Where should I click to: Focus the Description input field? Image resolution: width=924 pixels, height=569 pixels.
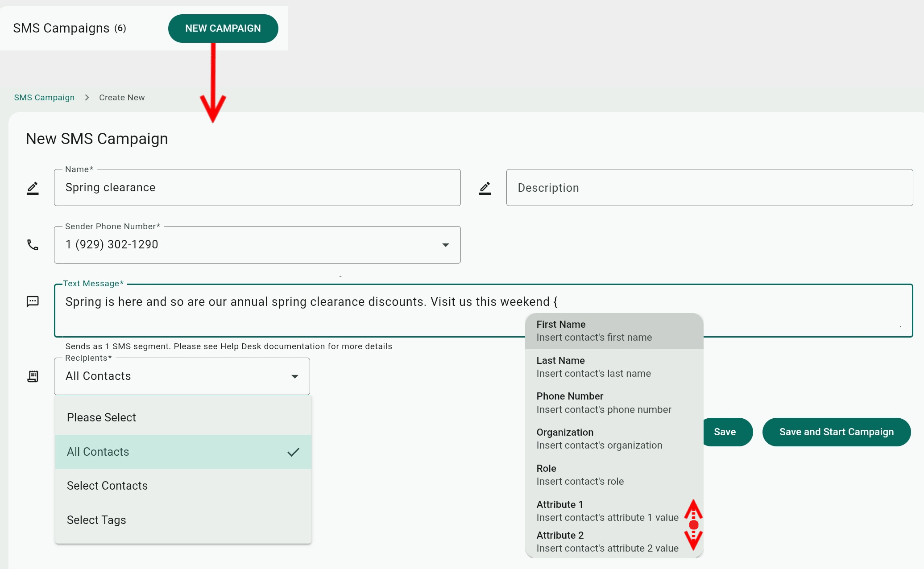709,188
